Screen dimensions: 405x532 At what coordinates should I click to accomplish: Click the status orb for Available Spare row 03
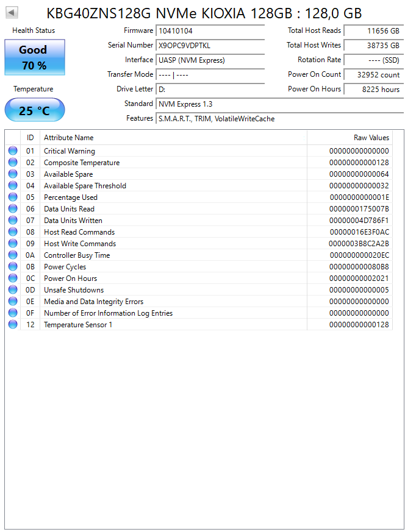click(13, 174)
